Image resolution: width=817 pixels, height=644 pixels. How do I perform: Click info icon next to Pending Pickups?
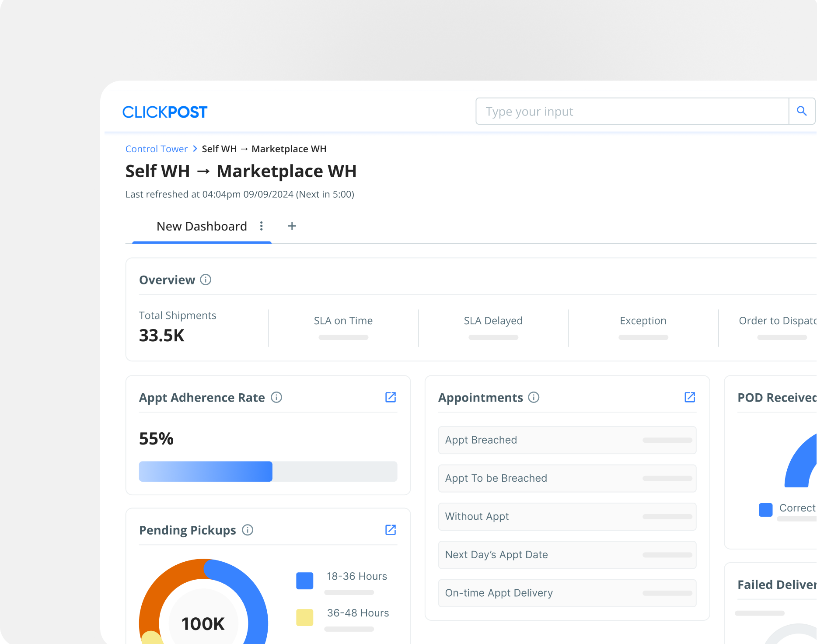248,530
